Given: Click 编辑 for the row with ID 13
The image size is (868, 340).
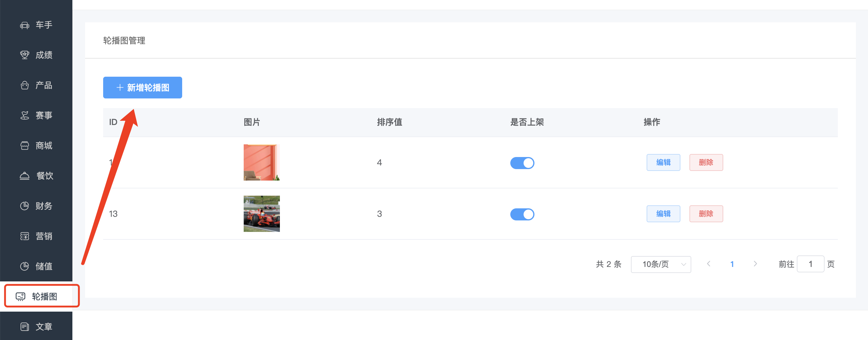Looking at the screenshot, I should coord(663,214).
